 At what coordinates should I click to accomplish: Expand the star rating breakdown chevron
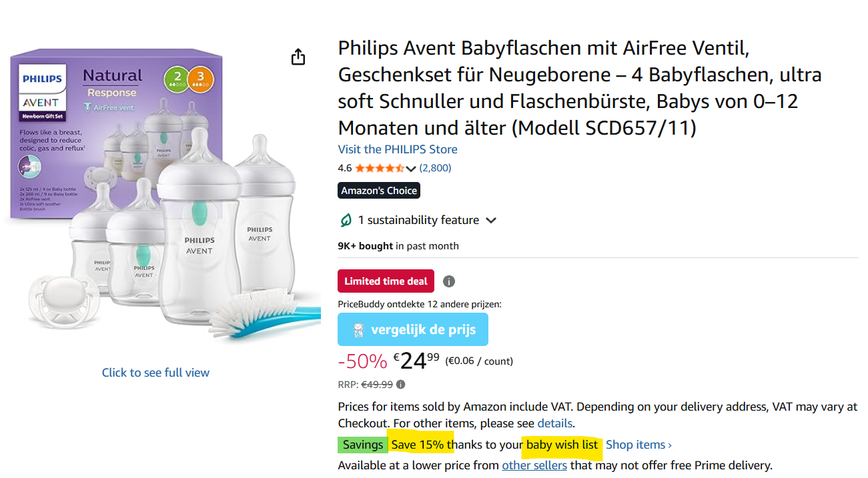[412, 168]
